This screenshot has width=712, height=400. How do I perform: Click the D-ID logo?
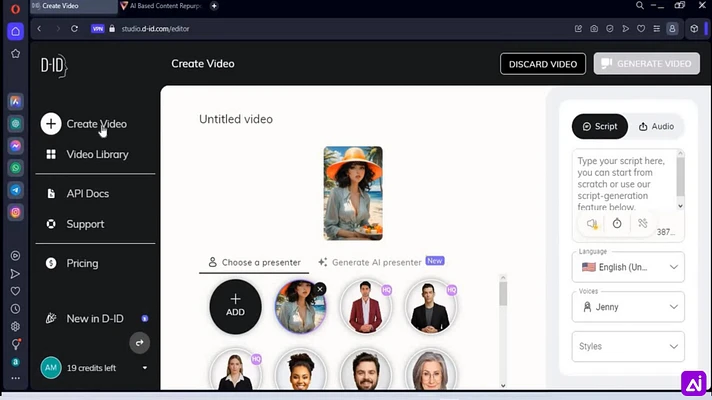point(54,66)
